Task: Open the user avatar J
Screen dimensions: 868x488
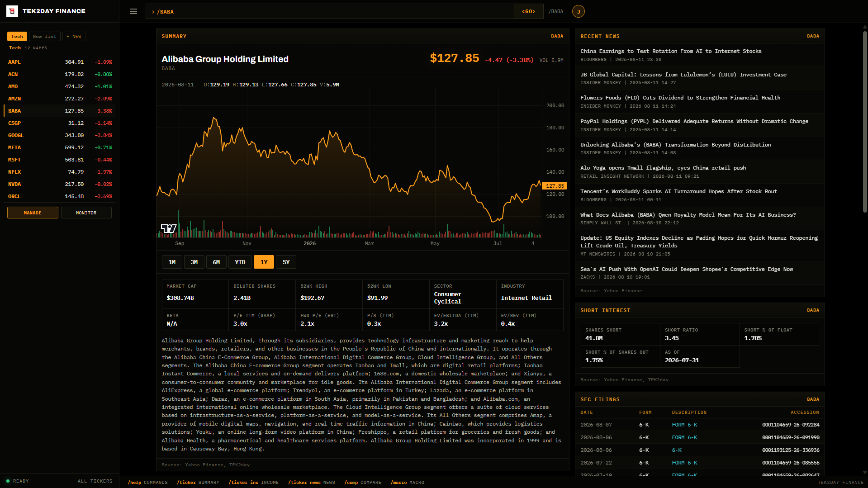Action: [x=578, y=11]
